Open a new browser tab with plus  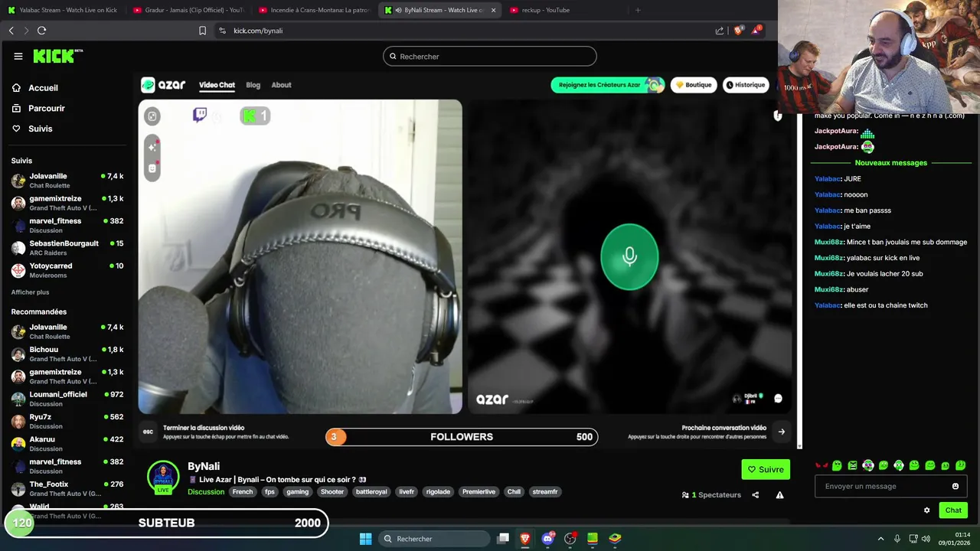pyautogui.click(x=638, y=10)
